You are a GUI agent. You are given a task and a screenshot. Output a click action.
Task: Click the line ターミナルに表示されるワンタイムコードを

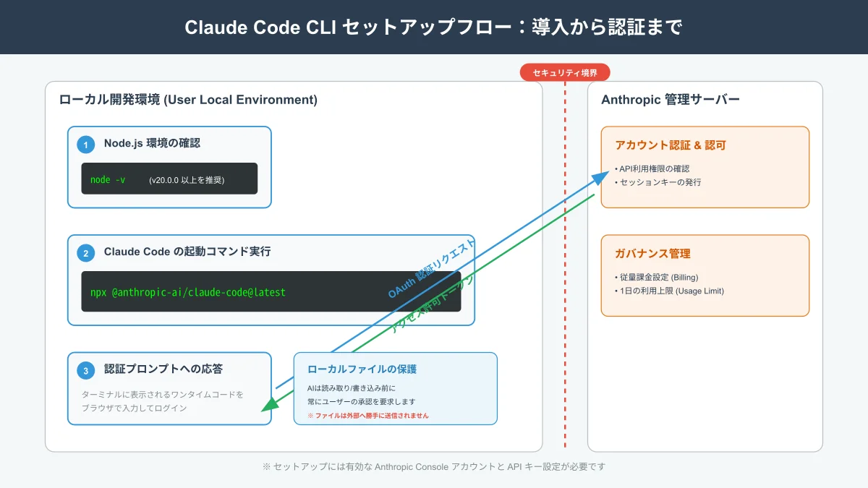click(x=163, y=395)
